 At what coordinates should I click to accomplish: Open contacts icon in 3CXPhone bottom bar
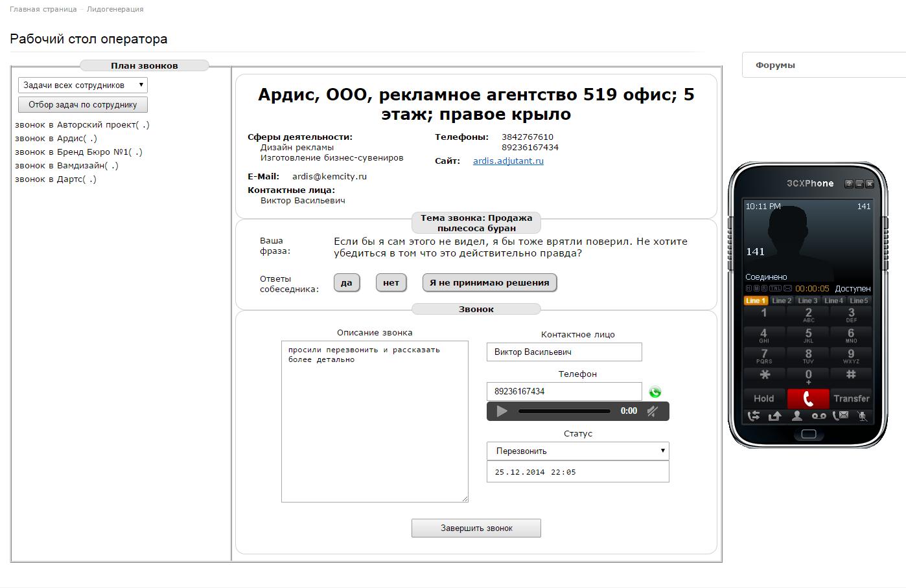click(x=796, y=416)
